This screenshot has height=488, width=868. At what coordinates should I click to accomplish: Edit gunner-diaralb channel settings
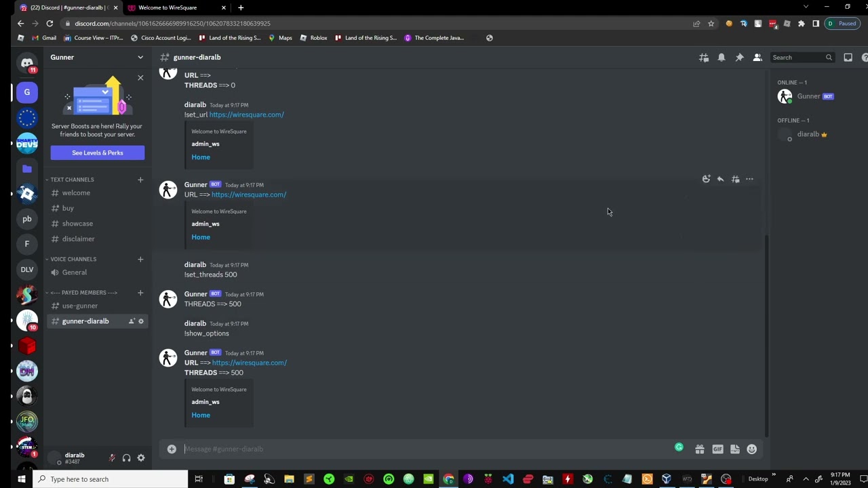pos(141,321)
